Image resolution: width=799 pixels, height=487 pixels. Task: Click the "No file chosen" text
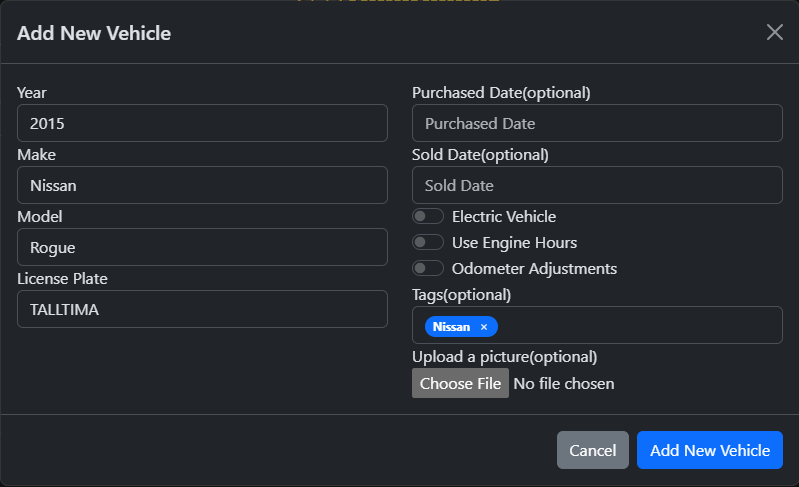tap(564, 383)
